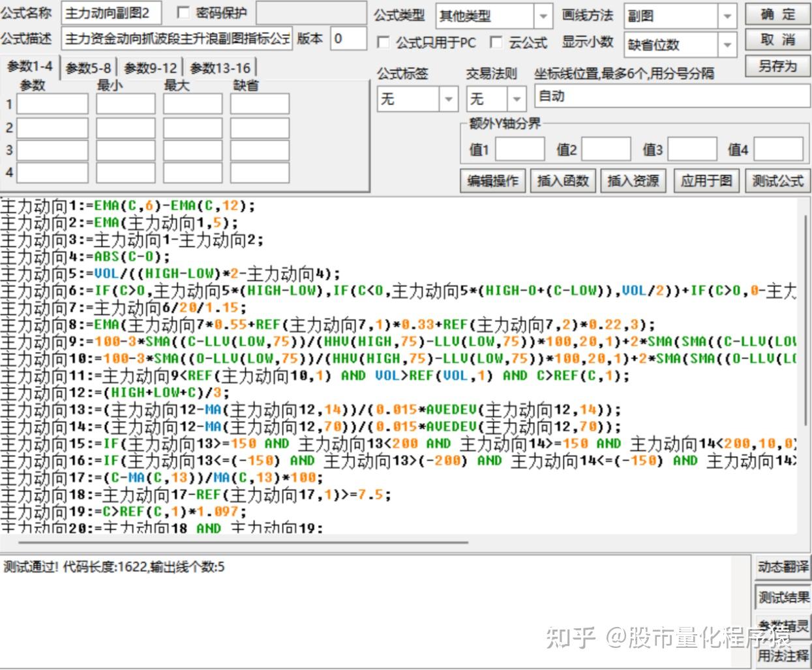Click row 1 参数 name field
Screen dimensions: 812x670
point(52,104)
